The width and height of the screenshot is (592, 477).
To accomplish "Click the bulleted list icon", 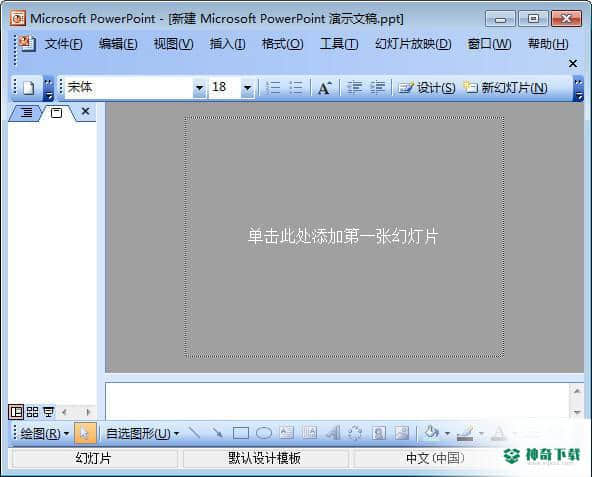I will pos(296,88).
